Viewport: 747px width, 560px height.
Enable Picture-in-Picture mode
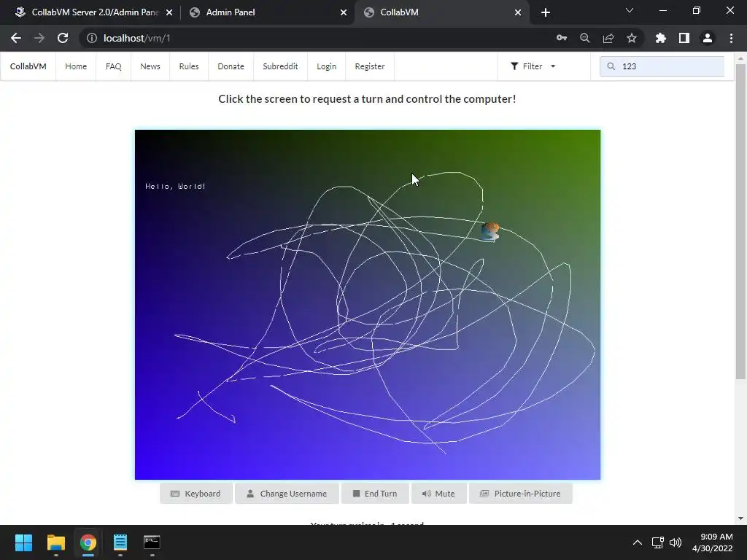(x=521, y=494)
